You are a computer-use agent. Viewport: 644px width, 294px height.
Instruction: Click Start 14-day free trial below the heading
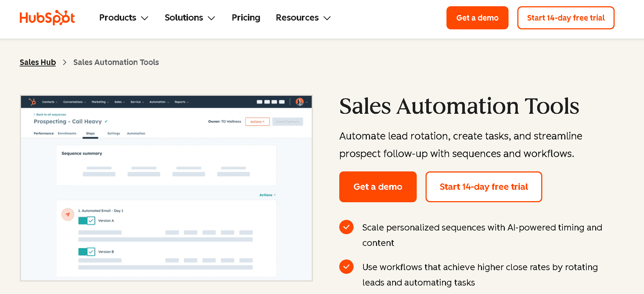(x=484, y=187)
